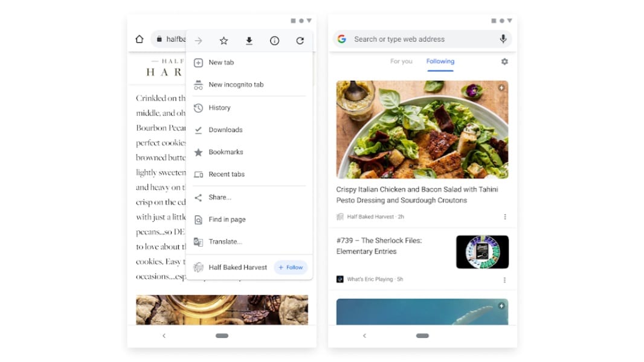The width and height of the screenshot is (644, 362).
Task: Switch to the Following tab
Action: (x=440, y=62)
